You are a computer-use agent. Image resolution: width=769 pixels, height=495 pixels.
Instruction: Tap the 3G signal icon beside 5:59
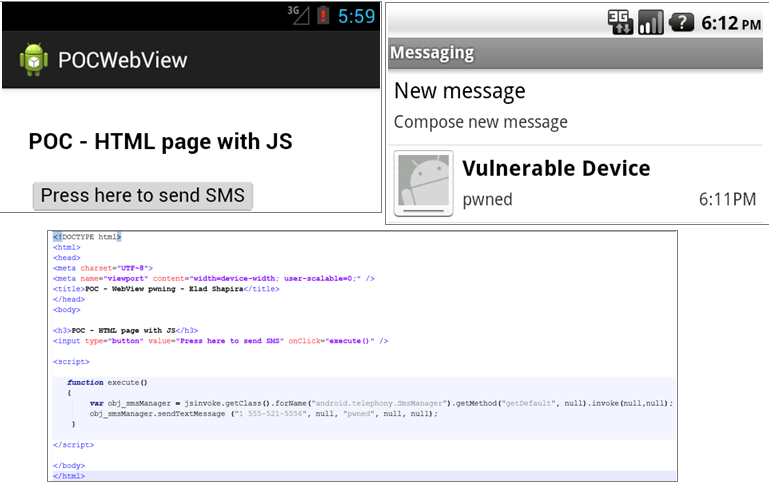click(298, 15)
